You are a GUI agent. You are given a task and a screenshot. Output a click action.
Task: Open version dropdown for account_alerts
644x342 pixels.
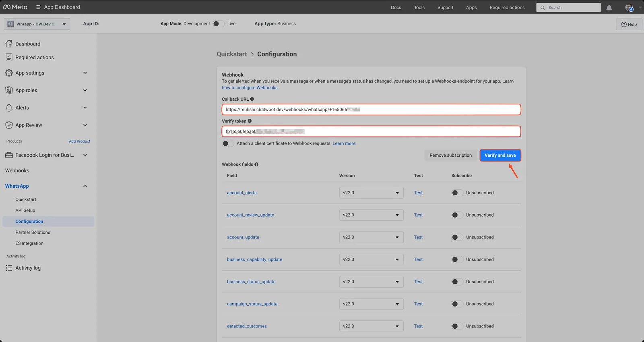click(371, 193)
